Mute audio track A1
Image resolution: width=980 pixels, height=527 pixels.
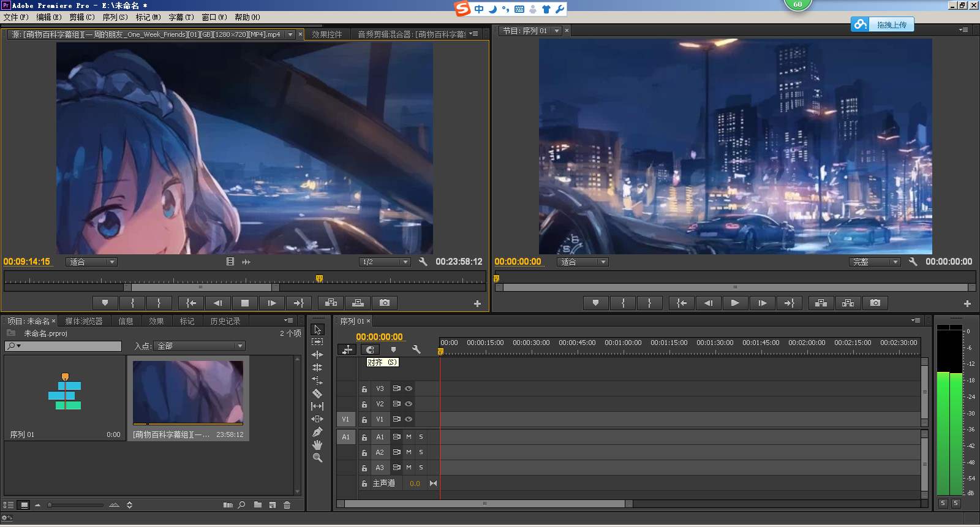click(409, 437)
